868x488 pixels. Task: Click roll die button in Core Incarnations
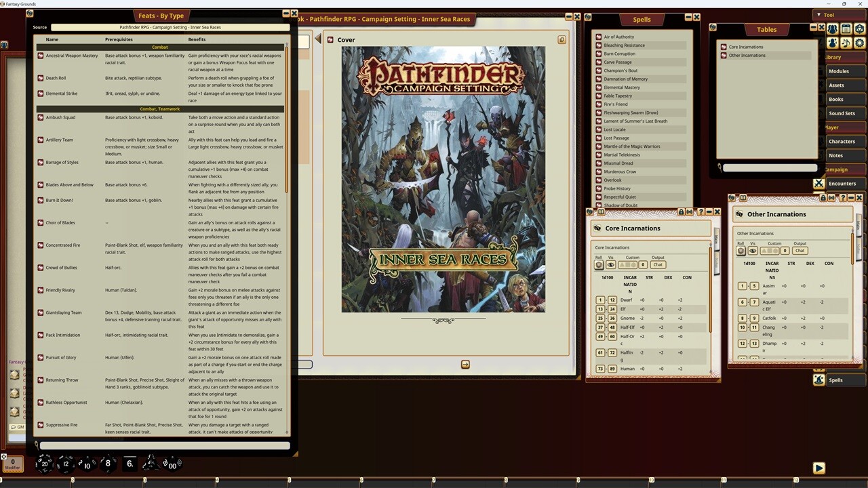coord(599,265)
